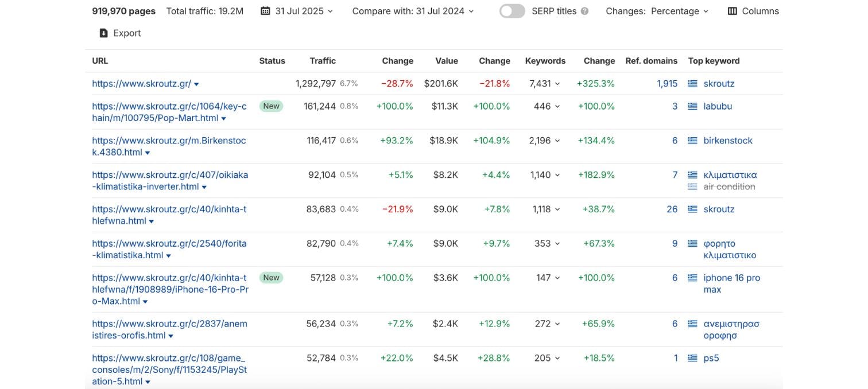868x389 pixels.
Task: Sort by the Ref. domains column header
Action: pos(651,61)
